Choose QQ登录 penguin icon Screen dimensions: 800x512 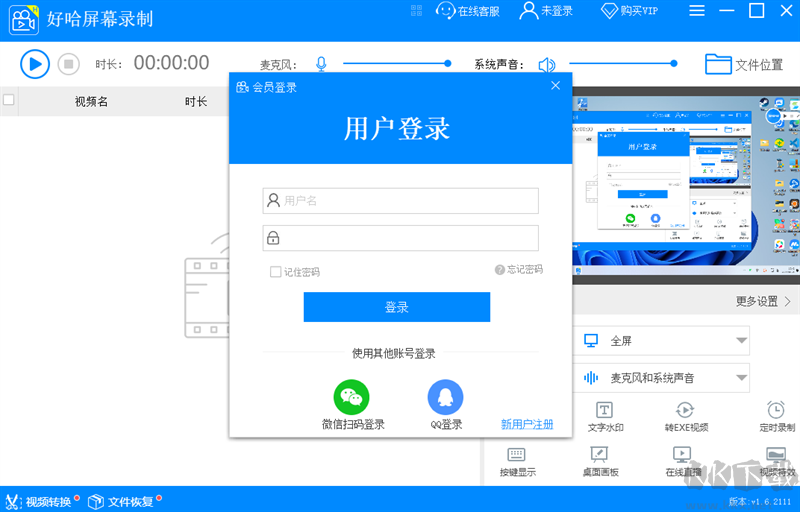click(x=445, y=397)
